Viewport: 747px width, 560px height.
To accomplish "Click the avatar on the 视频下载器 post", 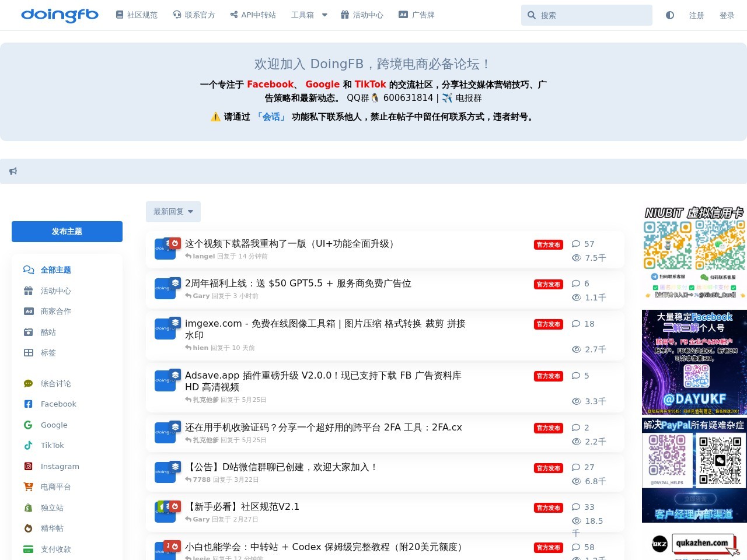I will coord(165,249).
